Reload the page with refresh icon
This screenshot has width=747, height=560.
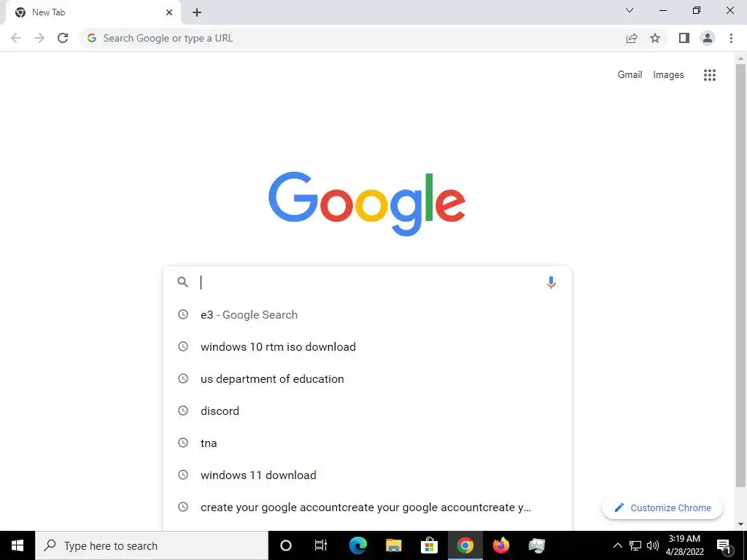(x=63, y=38)
